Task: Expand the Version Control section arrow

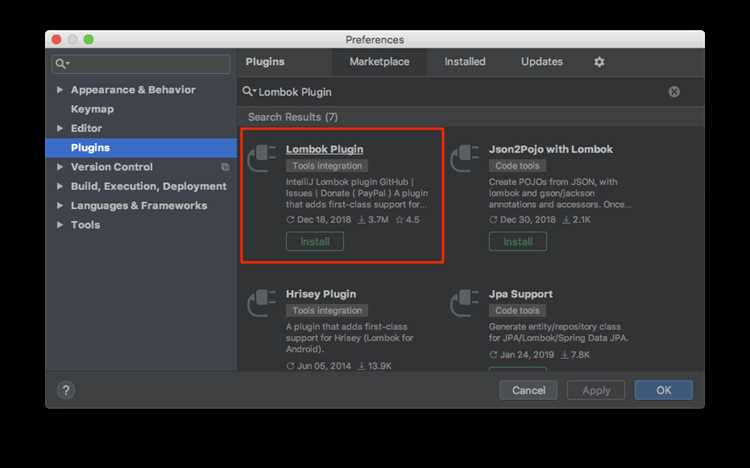Action: (59, 167)
